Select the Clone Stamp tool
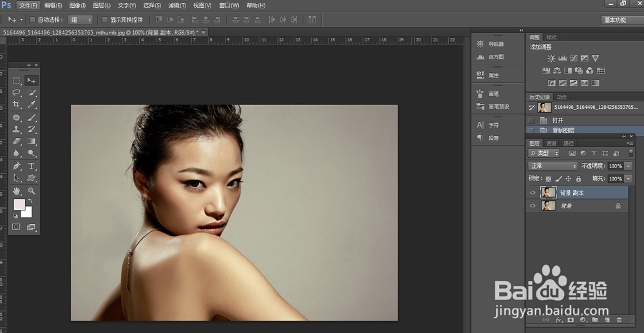This screenshot has height=333, width=644. [17, 129]
